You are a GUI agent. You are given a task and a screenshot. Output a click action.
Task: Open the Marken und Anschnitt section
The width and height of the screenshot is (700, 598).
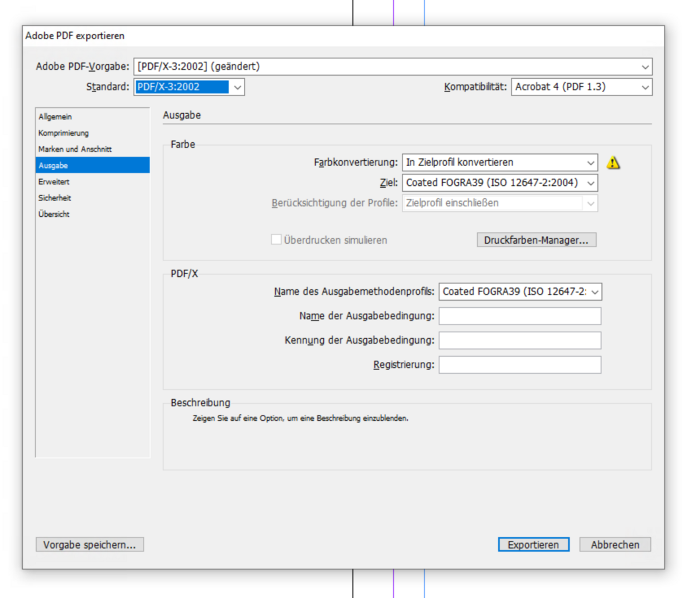click(x=75, y=149)
